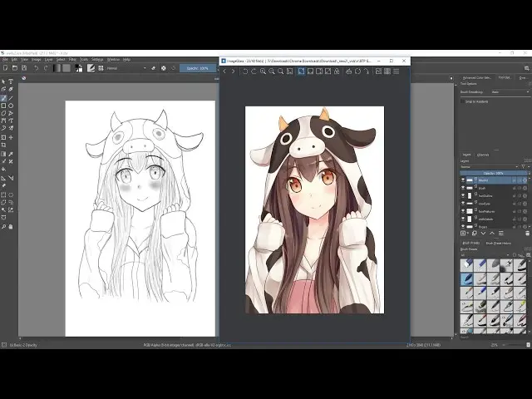Hide the hairOutline layer with its eye
The image size is (532, 399).
pos(463,195)
